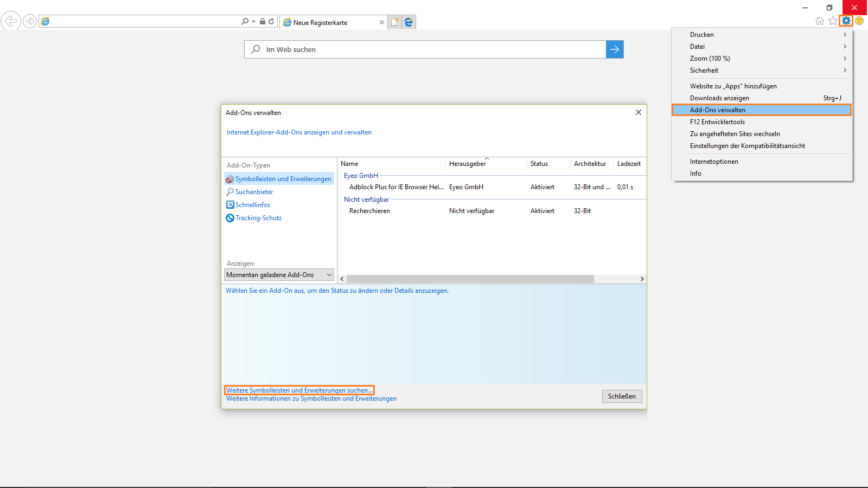Open a new tab button
This screenshot has width=868, height=488.
point(394,22)
